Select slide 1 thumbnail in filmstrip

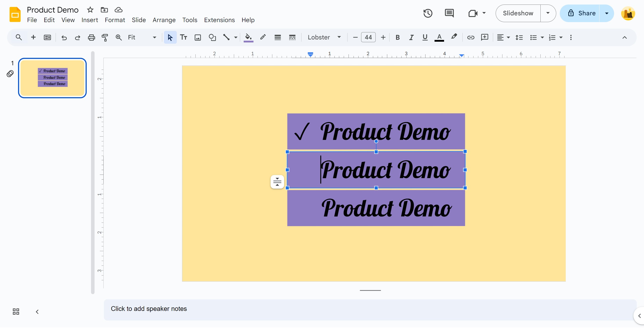tap(52, 78)
